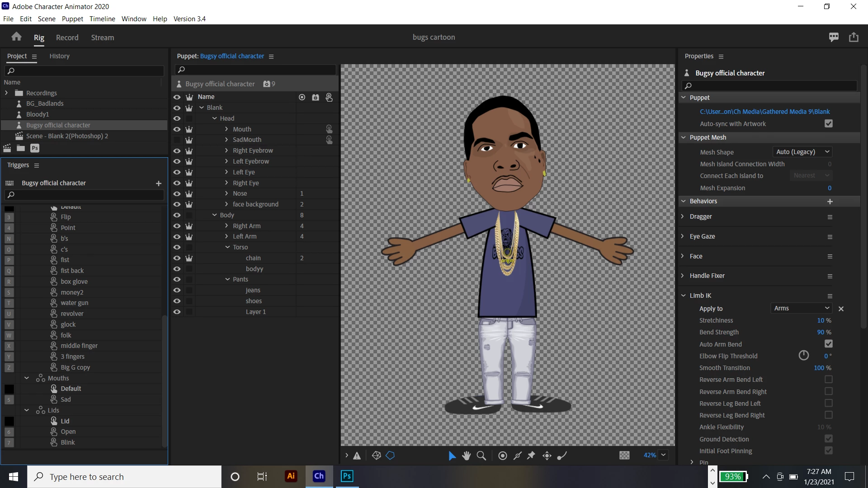Screen dimensions: 868x488
Task: Select the Pin tool
Action: pyautogui.click(x=531, y=455)
